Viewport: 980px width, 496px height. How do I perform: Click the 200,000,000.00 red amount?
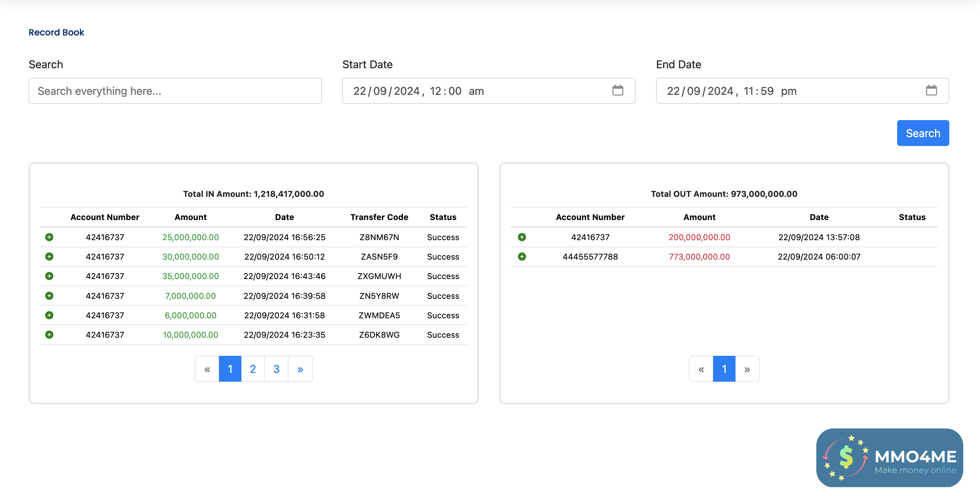pyautogui.click(x=699, y=237)
